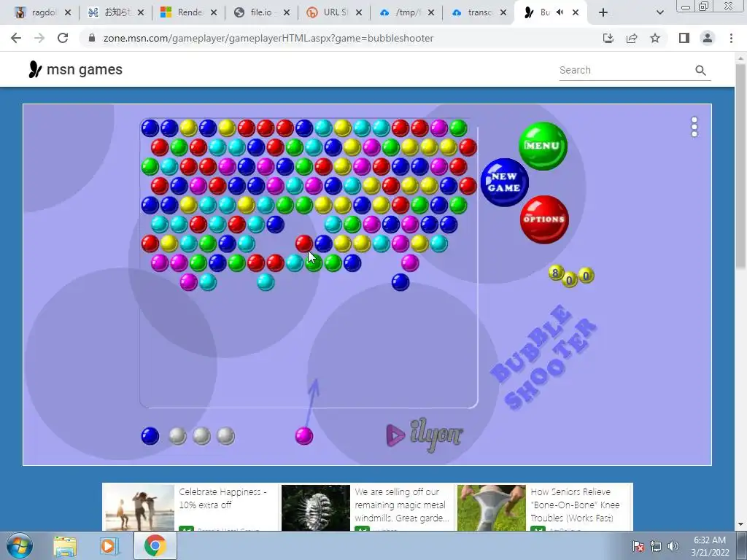Open the red OPTIONS bubble button
Image resolution: width=747 pixels, height=560 pixels.
[544, 219]
